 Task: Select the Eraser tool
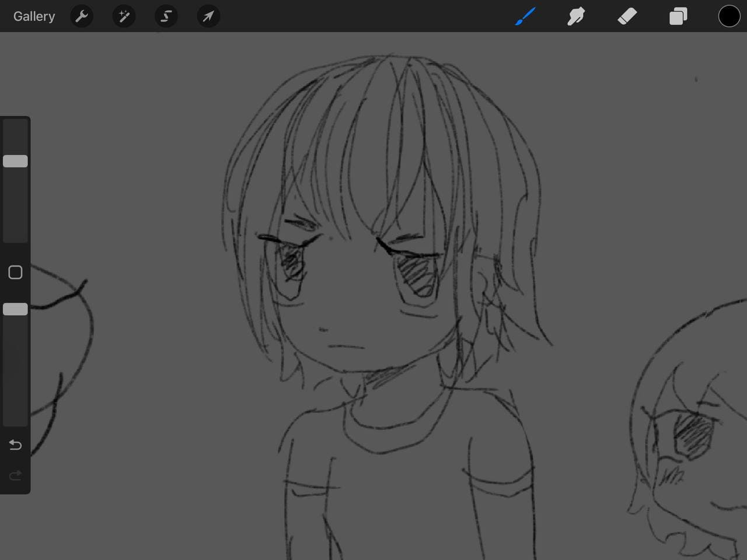click(x=627, y=16)
